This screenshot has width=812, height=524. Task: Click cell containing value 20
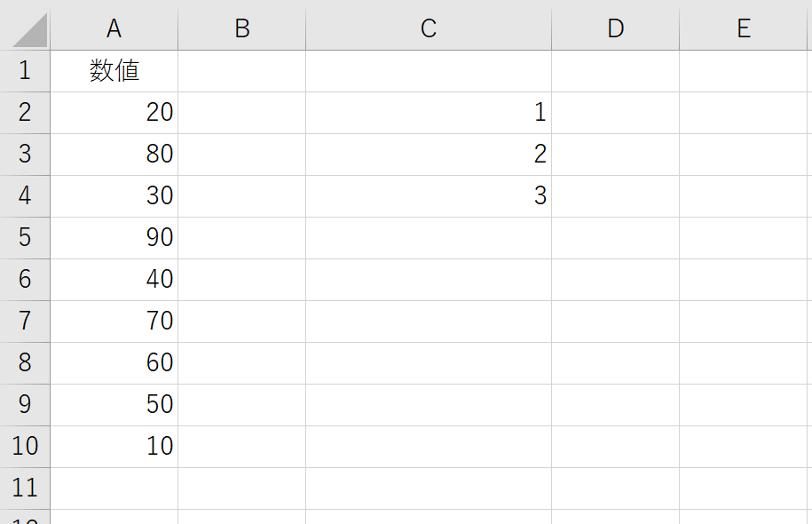114,113
